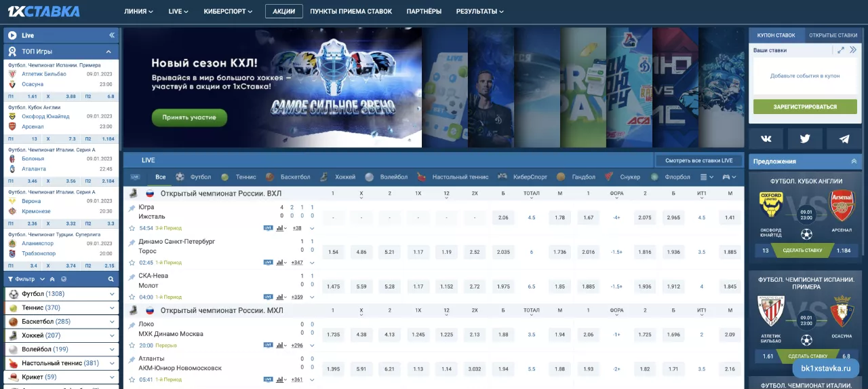Click the search icon in filter bar
Viewport: 868px width, 389px height.
click(x=111, y=279)
